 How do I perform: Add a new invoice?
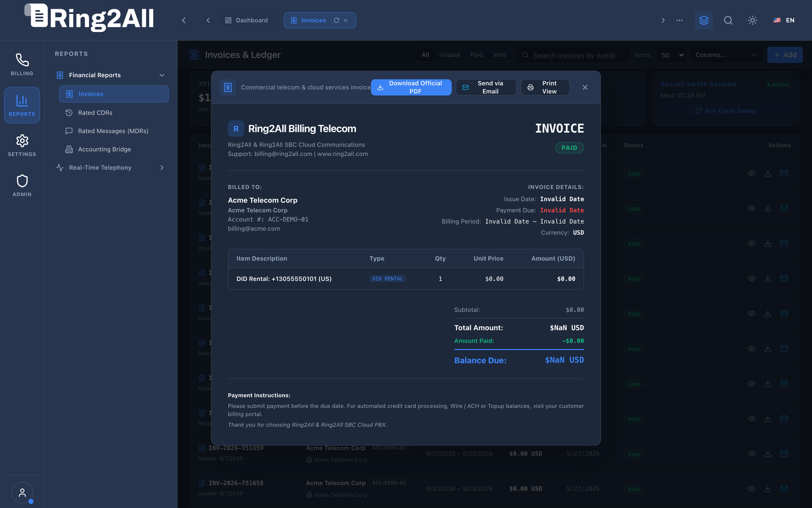pyautogui.click(x=785, y=55)
